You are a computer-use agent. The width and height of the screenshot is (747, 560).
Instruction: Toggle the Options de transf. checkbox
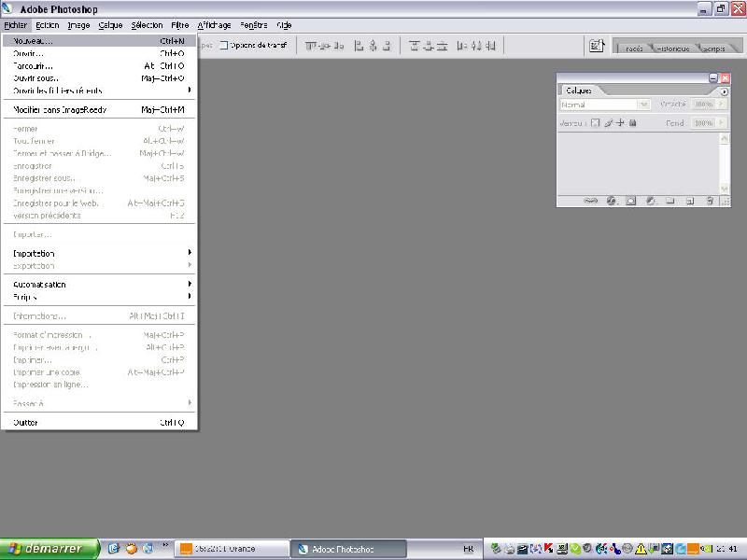point(224,45)
